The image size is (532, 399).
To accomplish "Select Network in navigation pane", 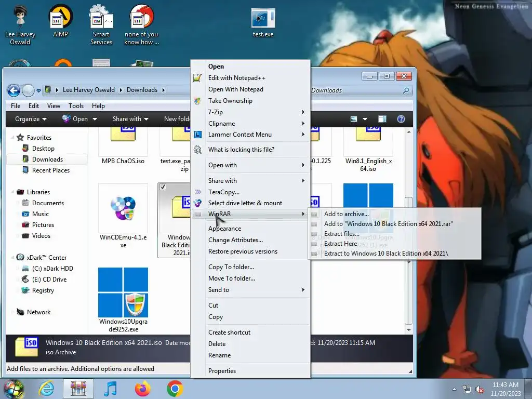I will point(38,312).
